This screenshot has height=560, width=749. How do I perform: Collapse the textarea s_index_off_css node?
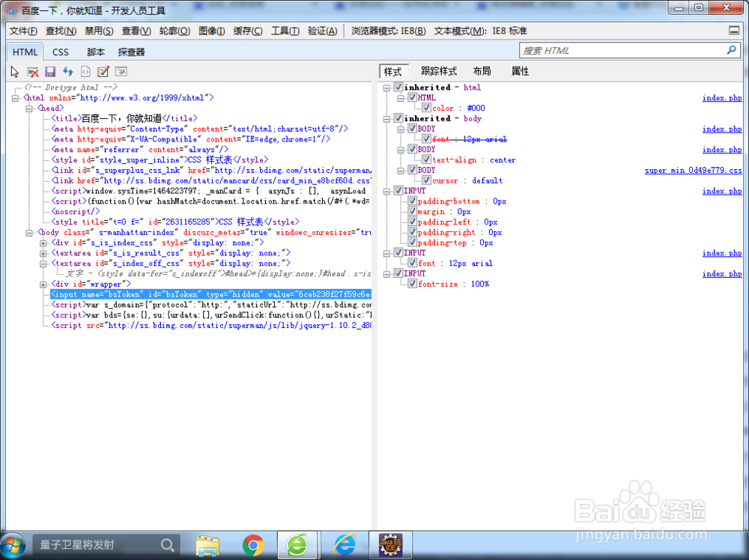(x=43, y=264)
